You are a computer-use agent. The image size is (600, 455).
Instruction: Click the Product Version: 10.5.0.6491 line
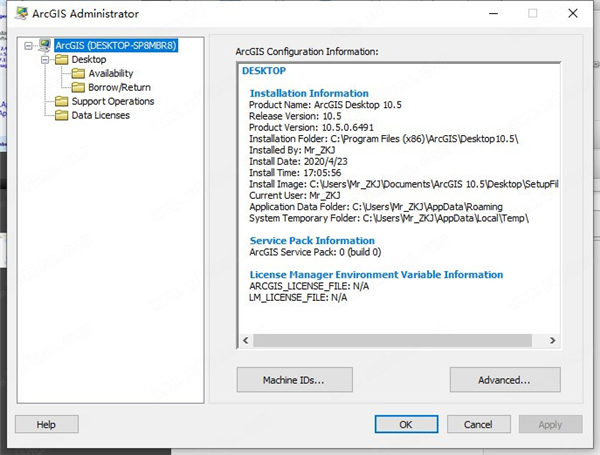point(311,127)
